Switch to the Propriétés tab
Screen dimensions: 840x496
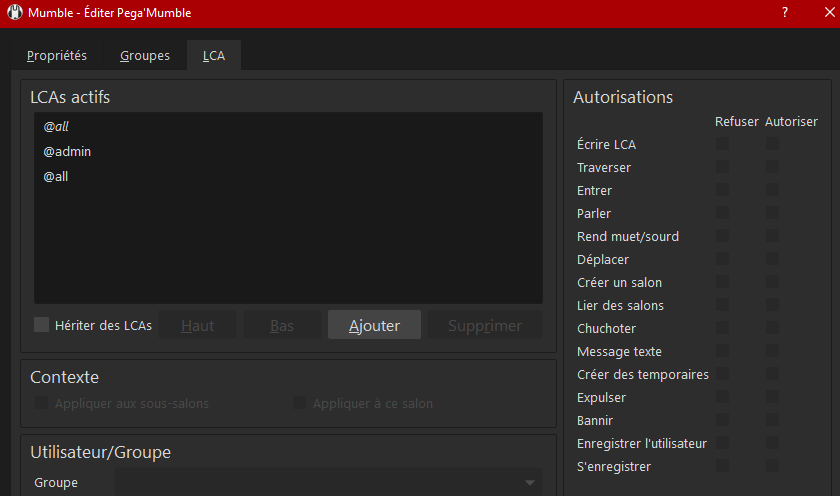(x=57, y=56)
